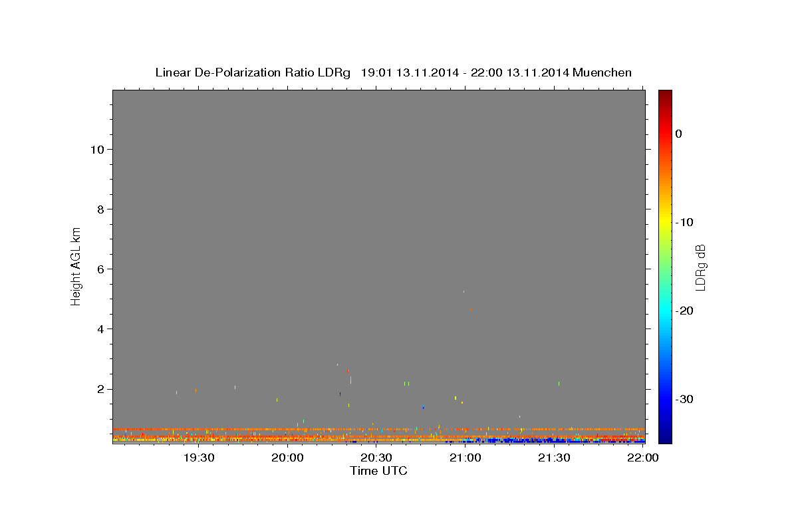The image size is (798, 532).
Task: Click the end time '22:00 13.11.2014' in title
Action: [x=520, y=72]
